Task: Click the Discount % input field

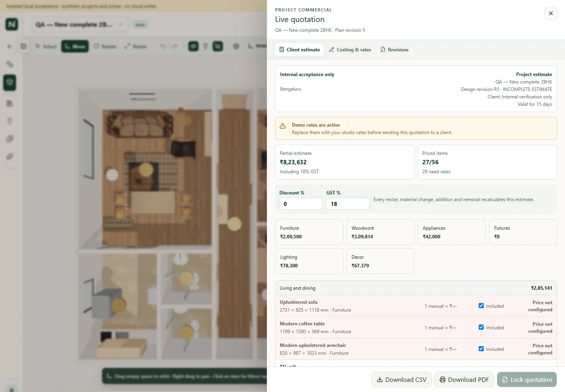Action: click(x=301, y=204)
